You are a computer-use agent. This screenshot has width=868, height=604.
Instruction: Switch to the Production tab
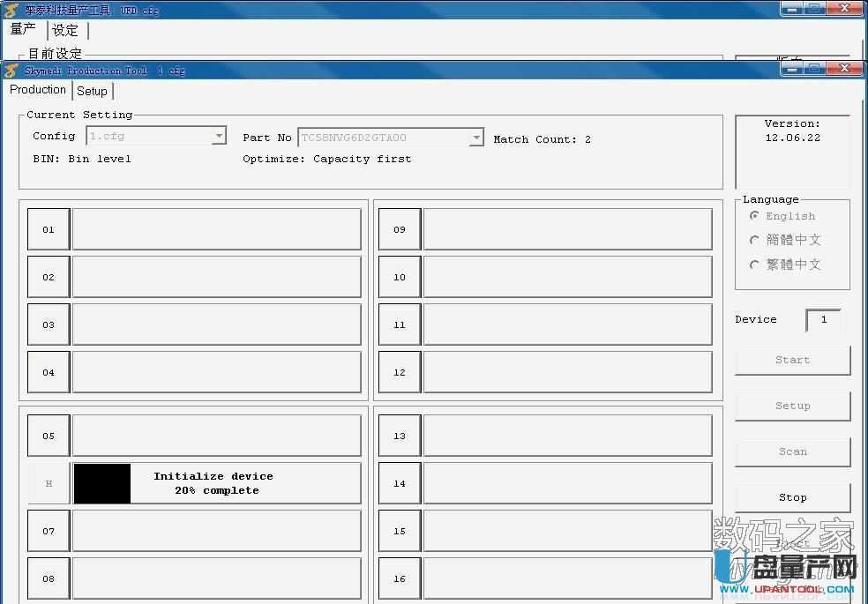click(x=38, y=90)
